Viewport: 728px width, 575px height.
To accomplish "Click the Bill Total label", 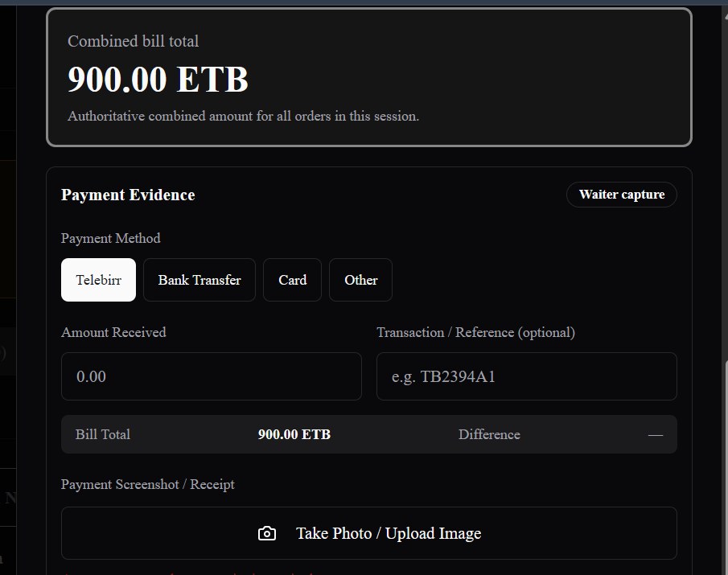I will [x=103, y=434].
